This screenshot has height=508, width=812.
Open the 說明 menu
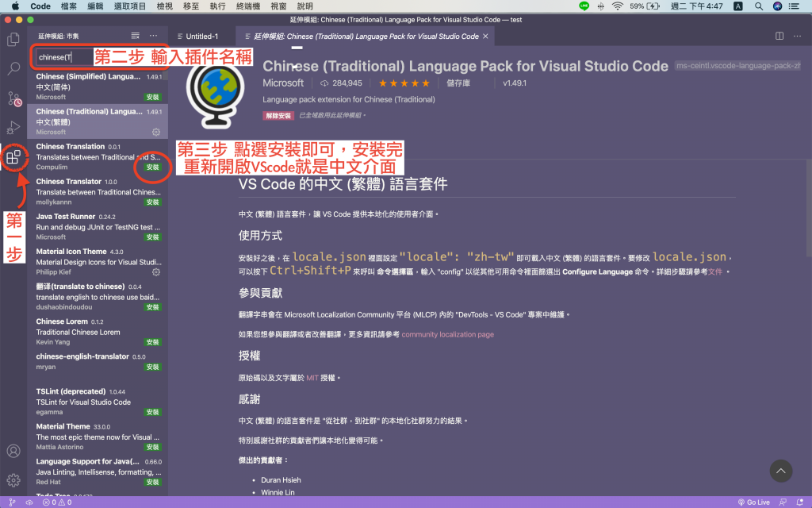coord(305,6)
